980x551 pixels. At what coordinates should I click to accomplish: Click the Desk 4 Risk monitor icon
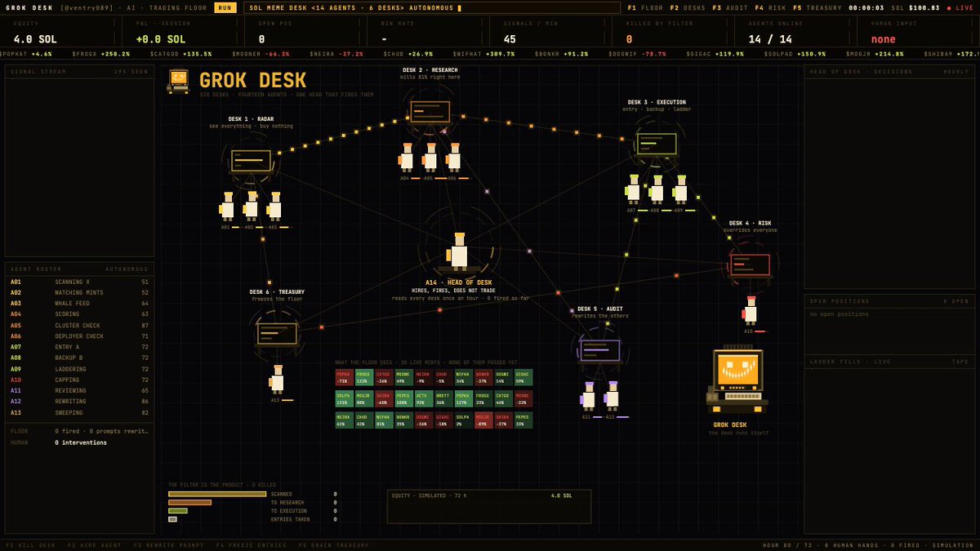(751, 265)
